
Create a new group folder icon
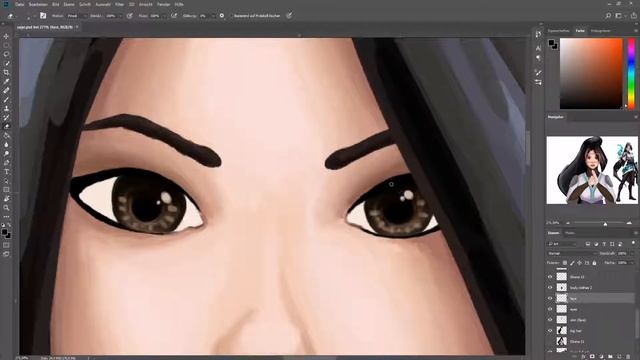point(610,357)
